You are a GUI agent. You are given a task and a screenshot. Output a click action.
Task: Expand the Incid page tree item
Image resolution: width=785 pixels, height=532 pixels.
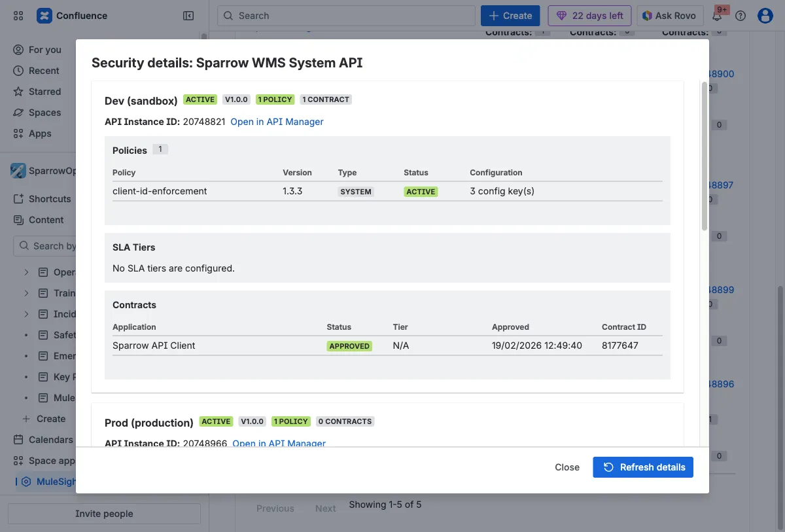(x=27, y=313)
